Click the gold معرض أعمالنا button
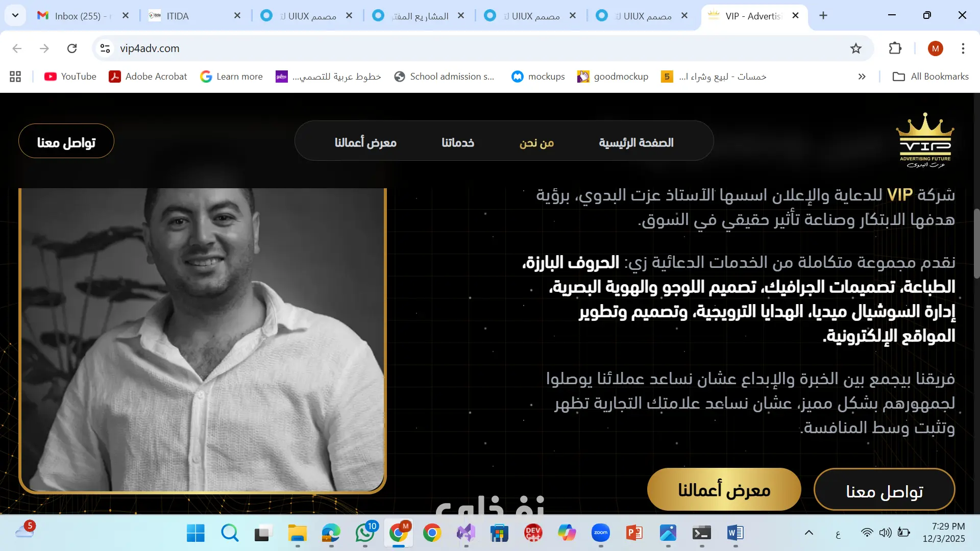The width and height of the screenshot is (980, 551). coord(724,490)
